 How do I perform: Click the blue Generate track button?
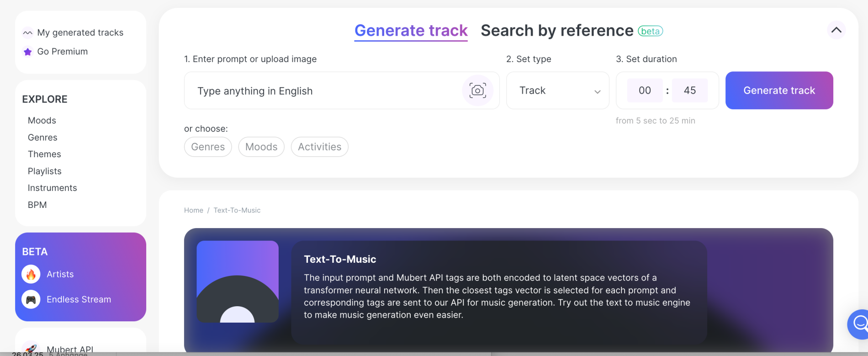779,90
